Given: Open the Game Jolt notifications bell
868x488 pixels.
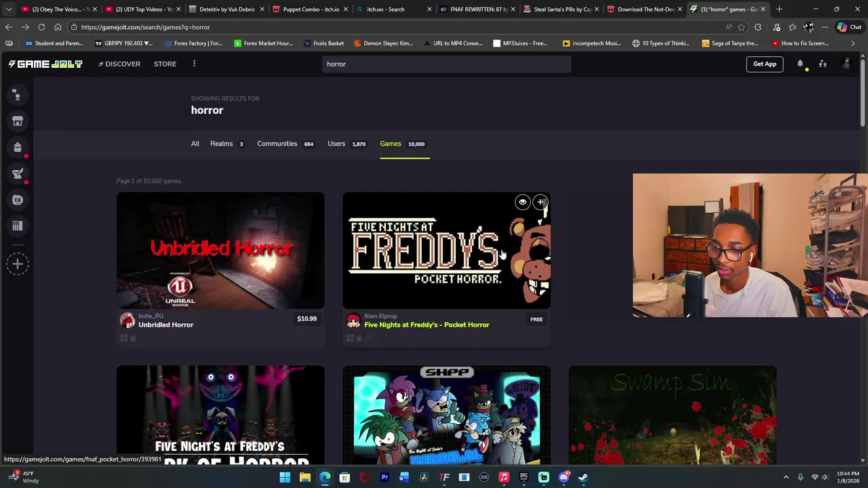Looking at the screenshot, I should (800, 64).
